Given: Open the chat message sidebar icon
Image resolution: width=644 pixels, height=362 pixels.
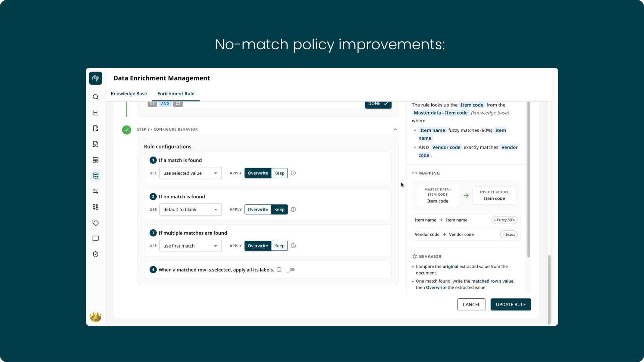Looking at the screenshot, I should pyautogui.click(x=96, y=239).
